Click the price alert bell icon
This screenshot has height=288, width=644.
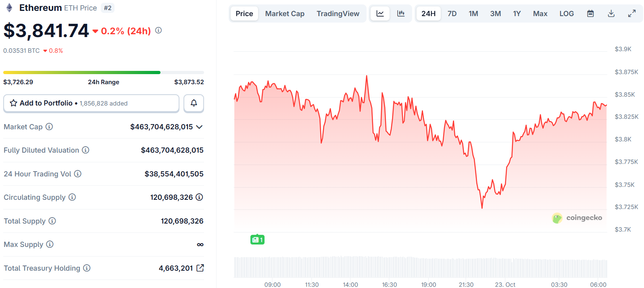194,103
